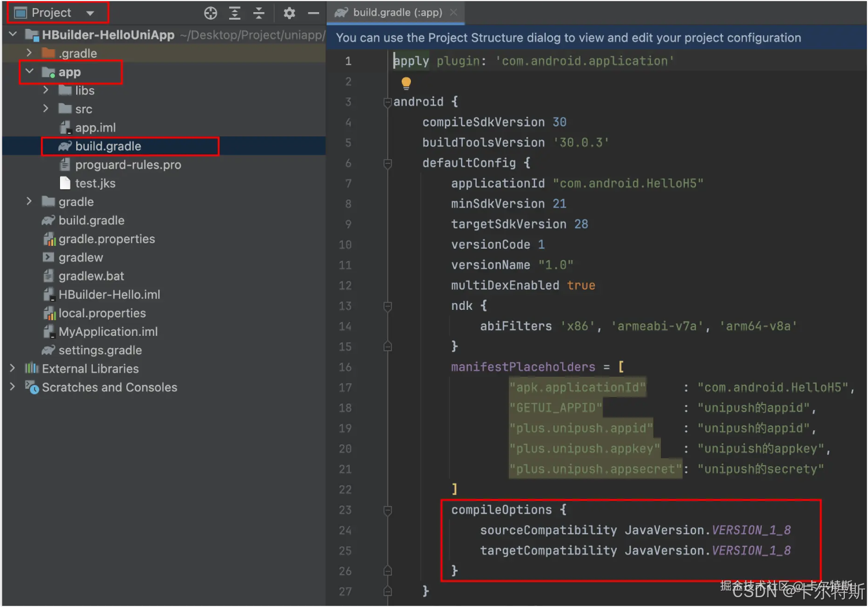The width and height of the screenshot is (868, 607).
Task: Select gradlew script file
Action: point(81,257)
